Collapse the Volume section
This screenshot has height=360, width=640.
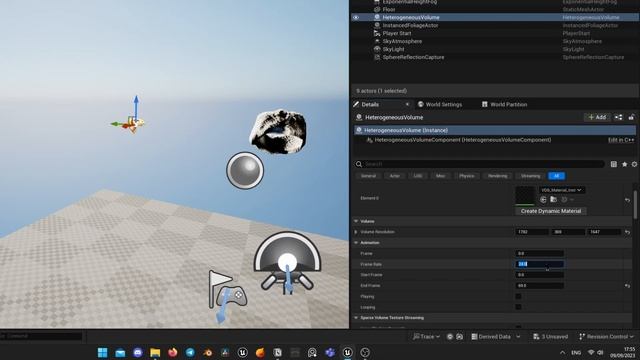356,221
